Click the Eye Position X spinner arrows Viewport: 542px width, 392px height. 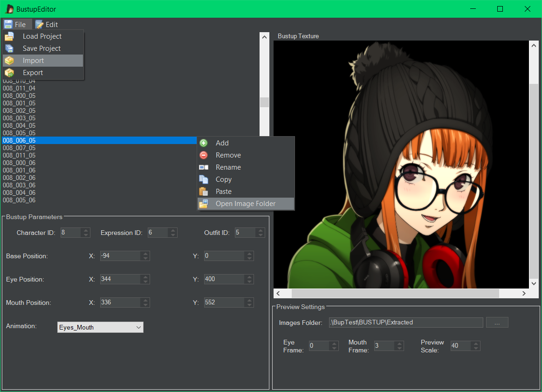[145, 279]
